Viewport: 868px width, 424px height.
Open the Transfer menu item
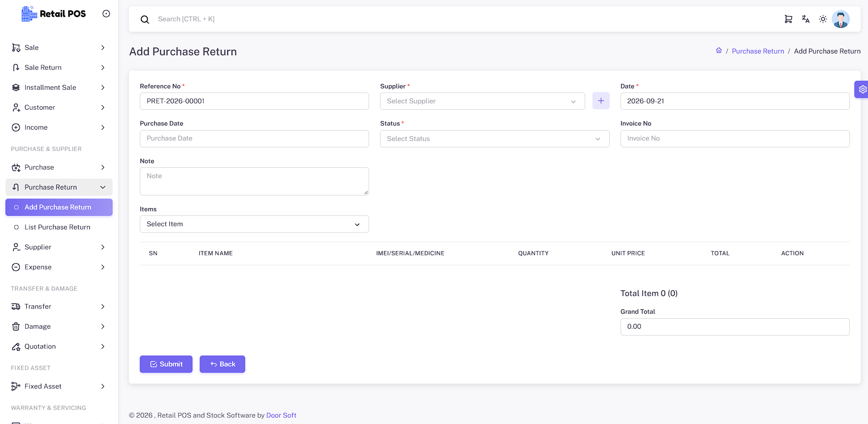tap(59, 307)
